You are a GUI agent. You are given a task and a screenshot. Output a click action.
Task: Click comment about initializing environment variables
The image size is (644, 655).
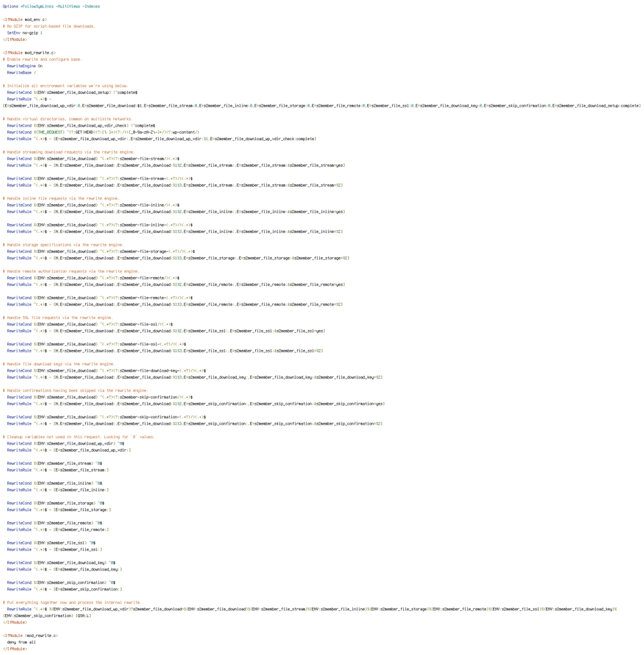click(x=66, y=86)
